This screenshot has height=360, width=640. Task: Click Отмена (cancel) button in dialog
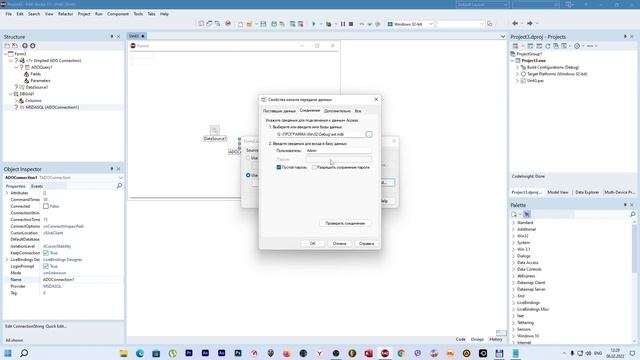tap(339, 244)
